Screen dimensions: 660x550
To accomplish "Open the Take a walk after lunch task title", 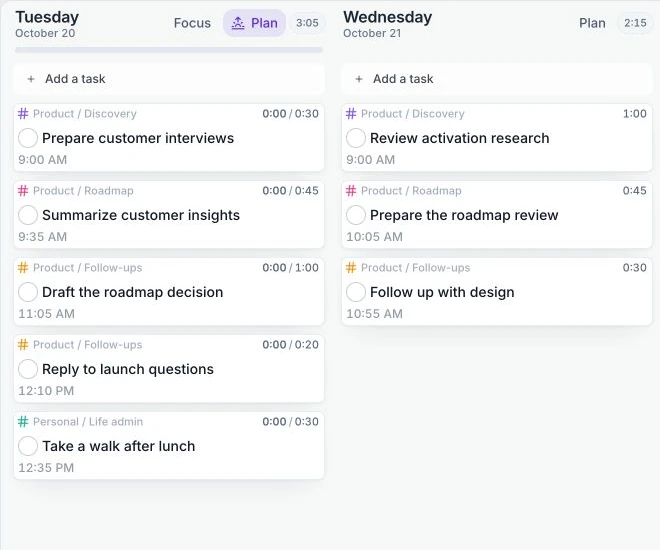I will point(119,446).
